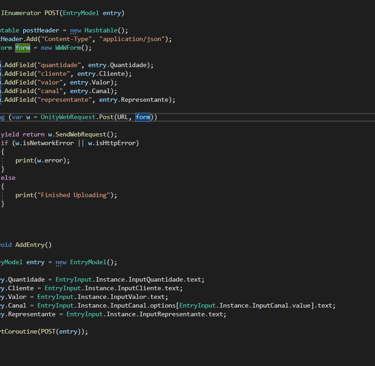
Task: Click InputRepresentante in the Representante assignment
Action: (x=172, y=314)
